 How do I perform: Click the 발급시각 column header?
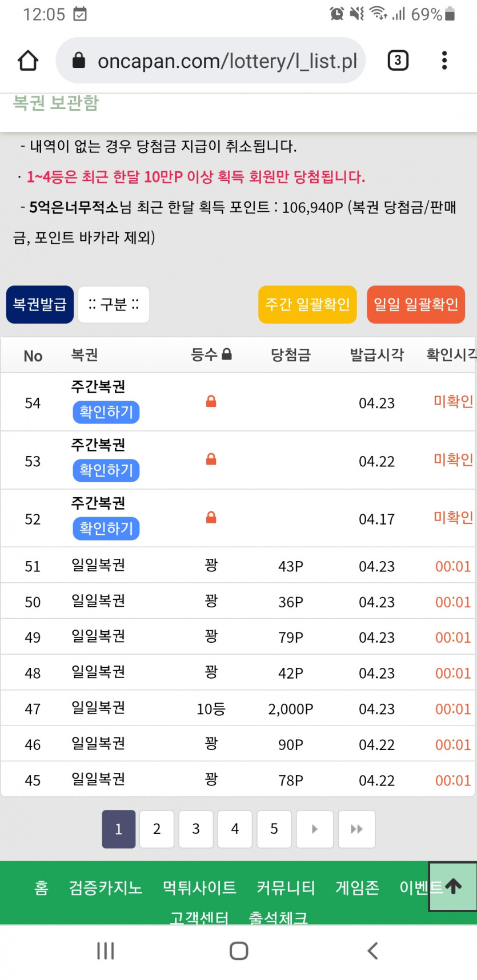pyautogui.click(x=377, y=355)
